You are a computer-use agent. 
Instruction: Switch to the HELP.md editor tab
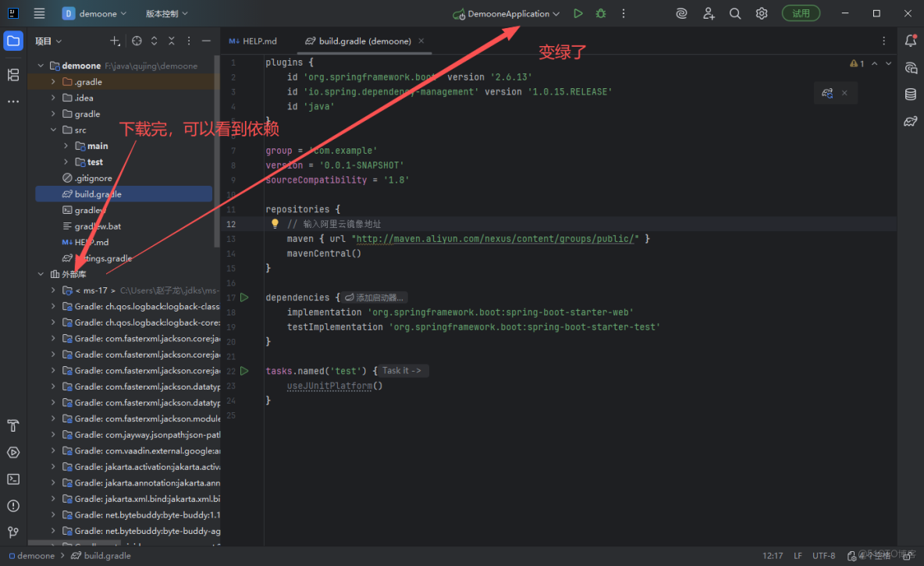click(261, 41)
